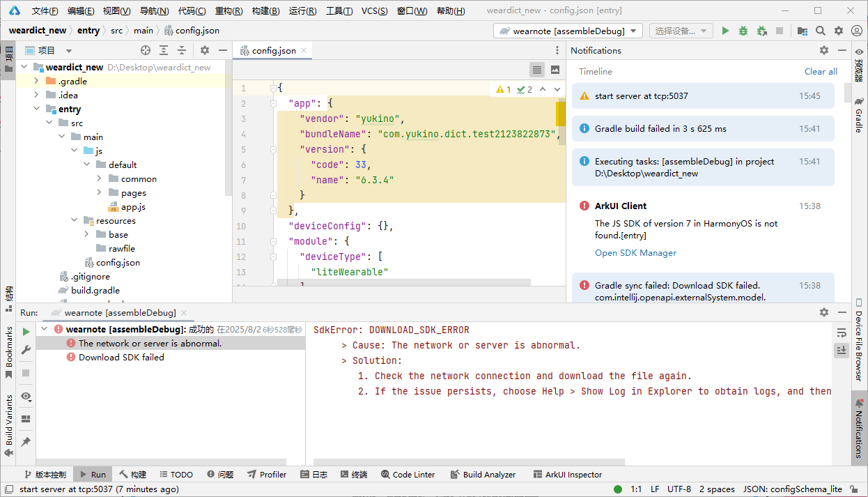Open the user account avatar icon
The image size is (868, 497).
point(857,31)
